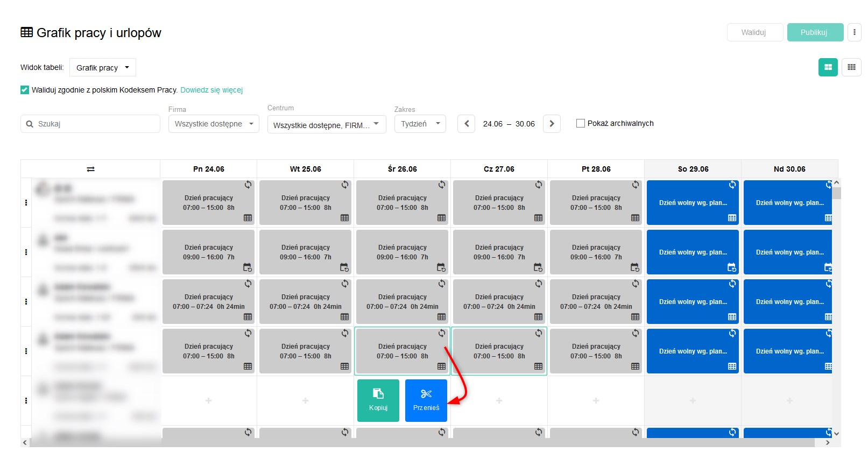
Task: Open row menu dots beside the empty plus row
Action: pyautogui.click(x=26, y=400)
